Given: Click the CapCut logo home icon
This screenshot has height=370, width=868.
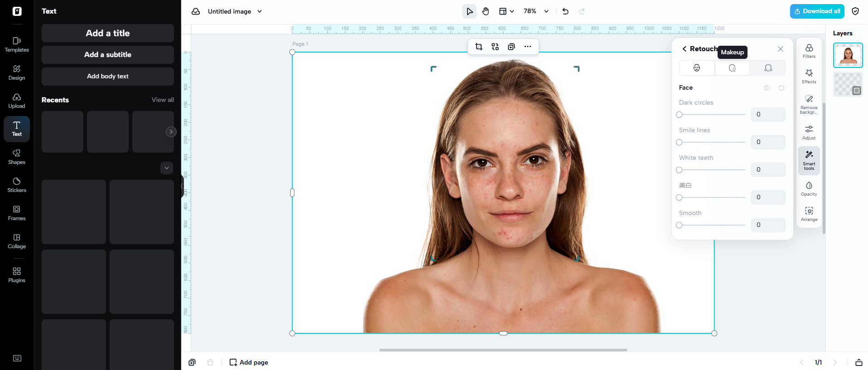Looking at the screenshot, I should (17, 11).
